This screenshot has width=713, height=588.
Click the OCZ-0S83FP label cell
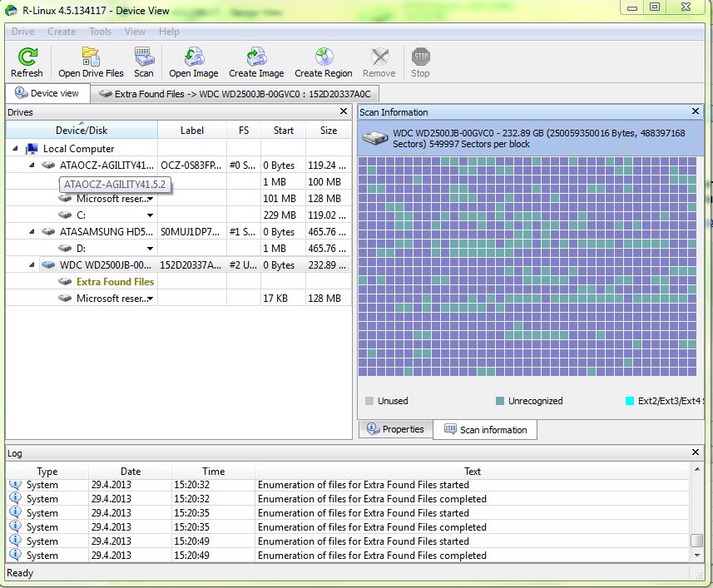click(x=191, y=166)
